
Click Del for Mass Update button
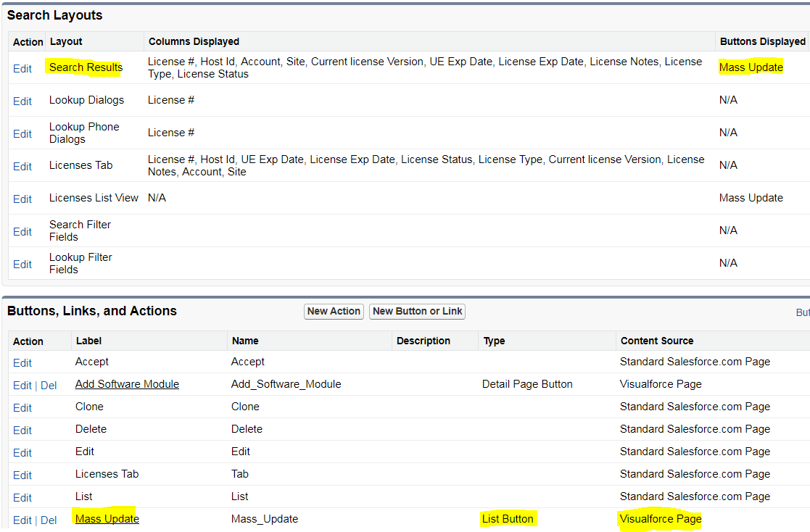click(x=49, y=520)
